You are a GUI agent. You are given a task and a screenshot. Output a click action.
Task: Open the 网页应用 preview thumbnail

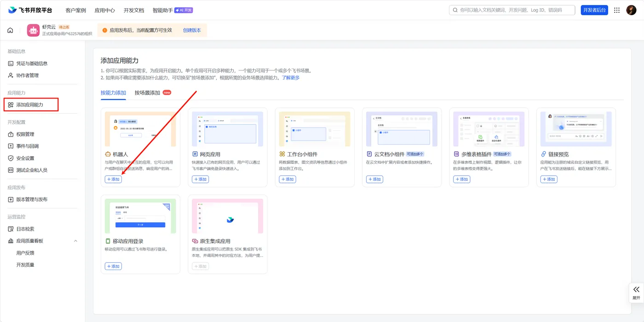tap(228, 129)
